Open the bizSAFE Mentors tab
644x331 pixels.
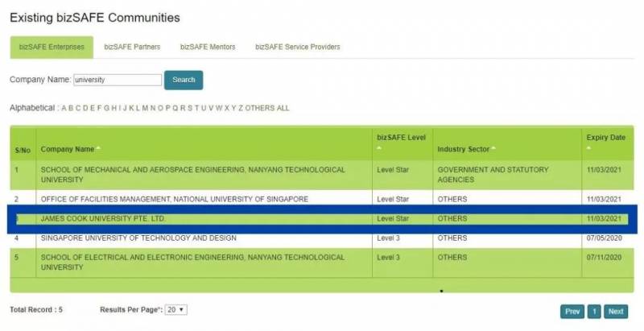pyautogui.click(x=208, y=47)
